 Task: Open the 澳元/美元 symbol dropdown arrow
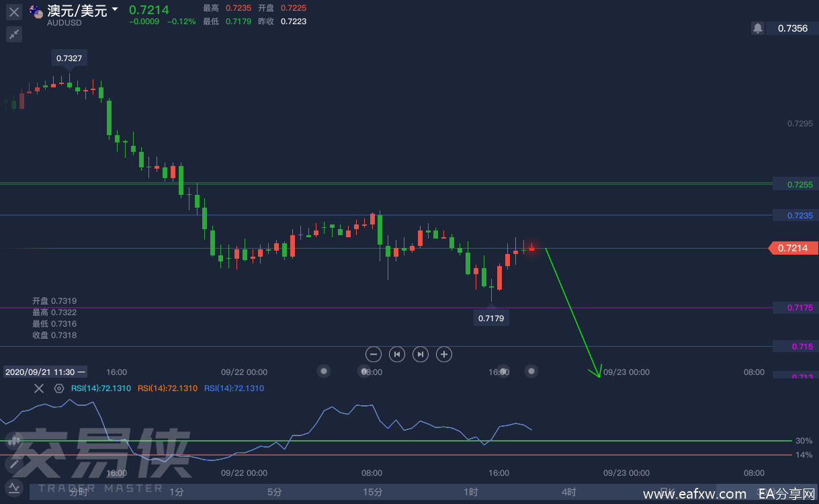coord(115,9)
